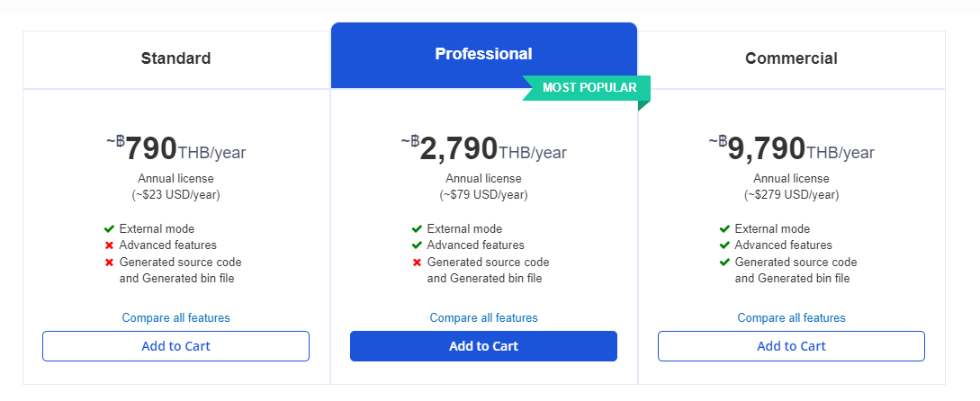Add the Commercial plan to cart
980x401 pixels.
[x=791, y=346]
